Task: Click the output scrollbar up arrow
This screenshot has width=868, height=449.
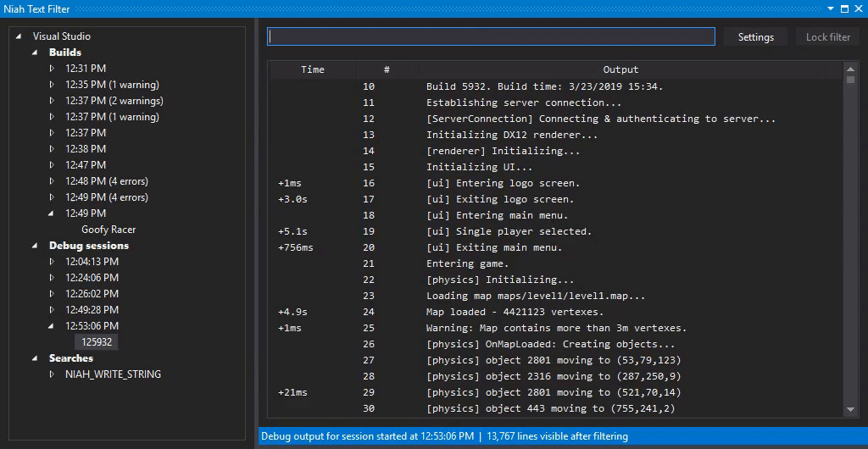Action: [851, 69]
